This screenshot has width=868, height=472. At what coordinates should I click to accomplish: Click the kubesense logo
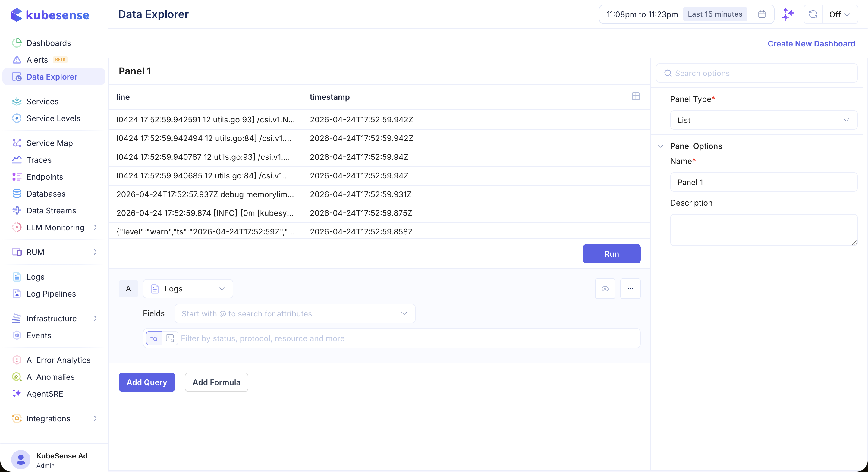click(x=50, y=15)
